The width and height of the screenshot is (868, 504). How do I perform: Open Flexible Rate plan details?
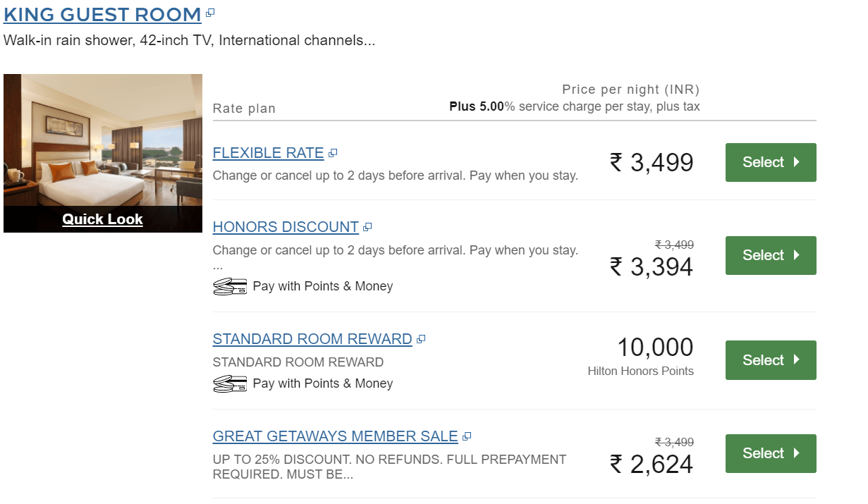point(268,153)
